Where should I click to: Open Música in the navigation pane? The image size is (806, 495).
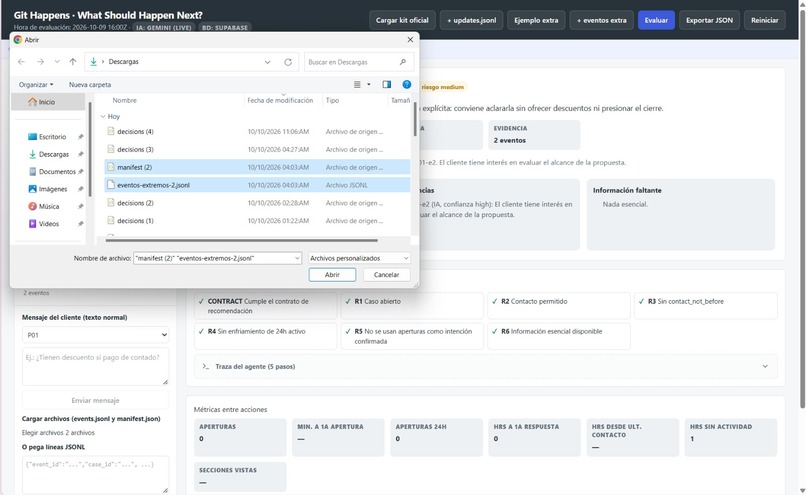click(x=49, y=206)
